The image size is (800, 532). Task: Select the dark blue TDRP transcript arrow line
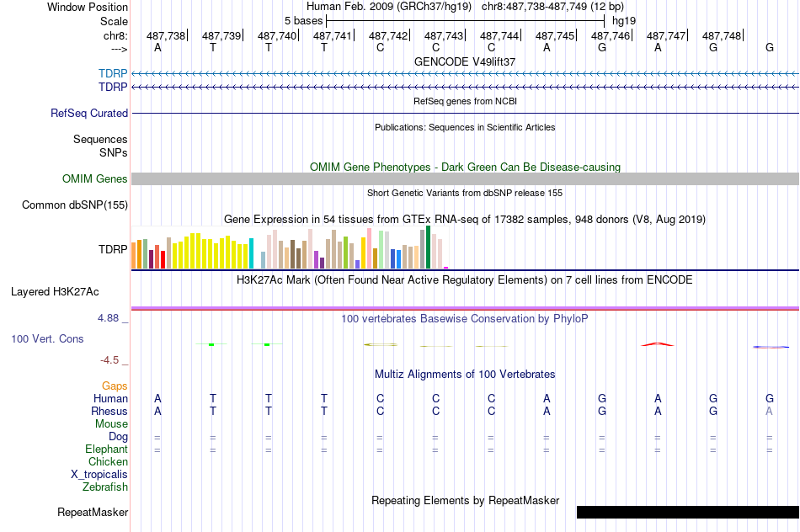(466, 88)
